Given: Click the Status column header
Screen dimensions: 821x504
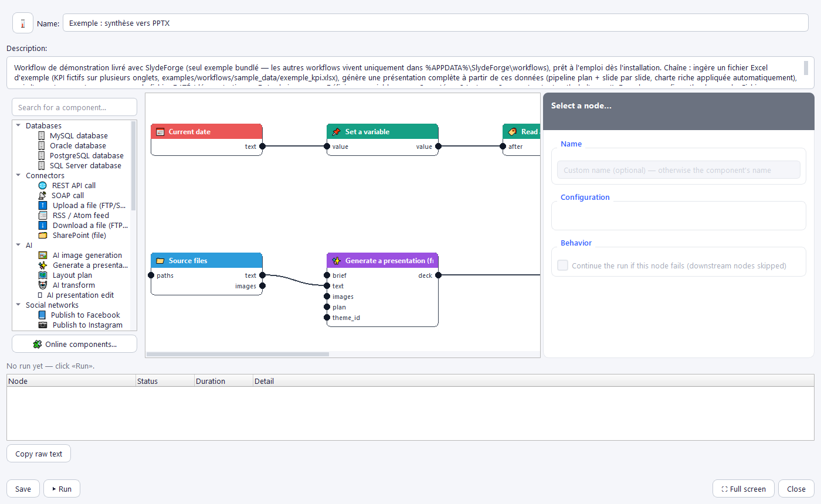Looking at the screenshot, I should tap(165, 381).
